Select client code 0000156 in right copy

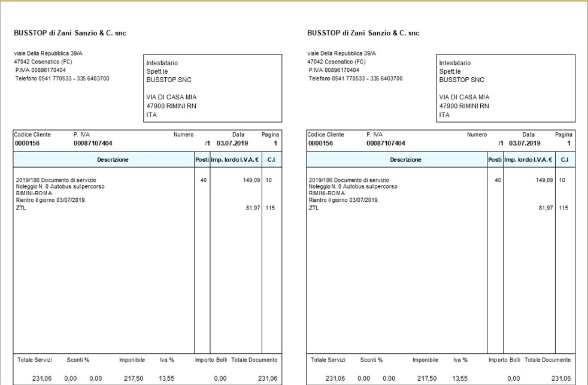click(320, 143)
